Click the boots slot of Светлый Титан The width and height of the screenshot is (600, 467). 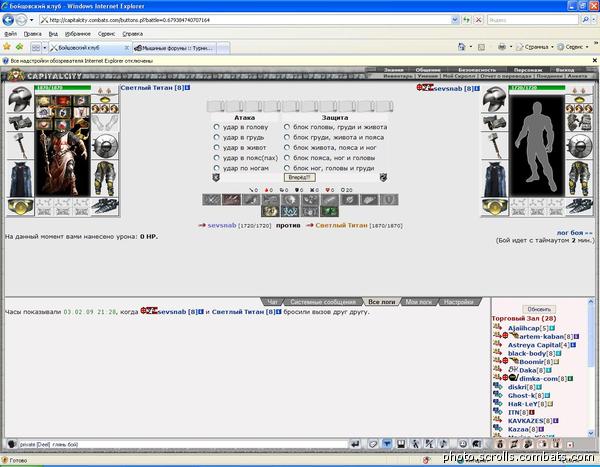click(105, 207)
